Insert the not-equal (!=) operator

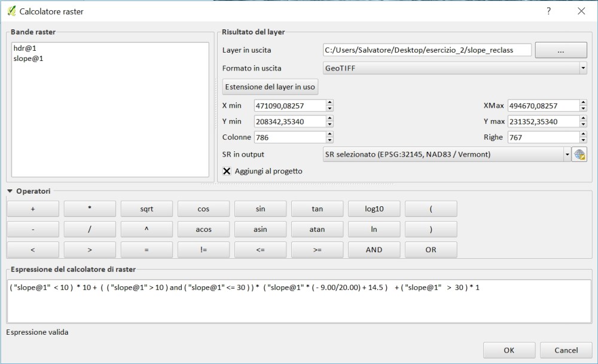[203, 250]
